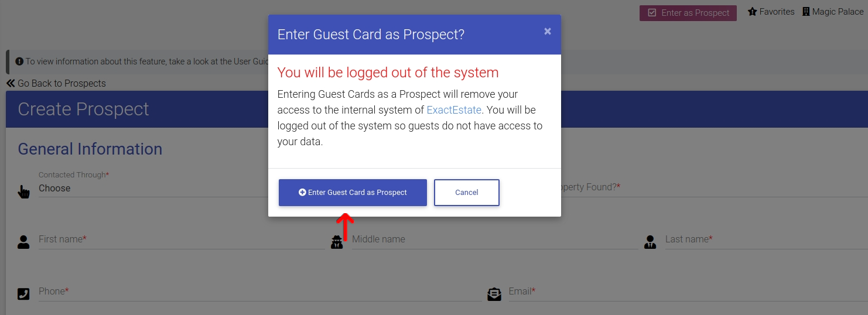868x315 pixels.
Task: Click the person icon next to First name
Action: click(x=23, y=242)
